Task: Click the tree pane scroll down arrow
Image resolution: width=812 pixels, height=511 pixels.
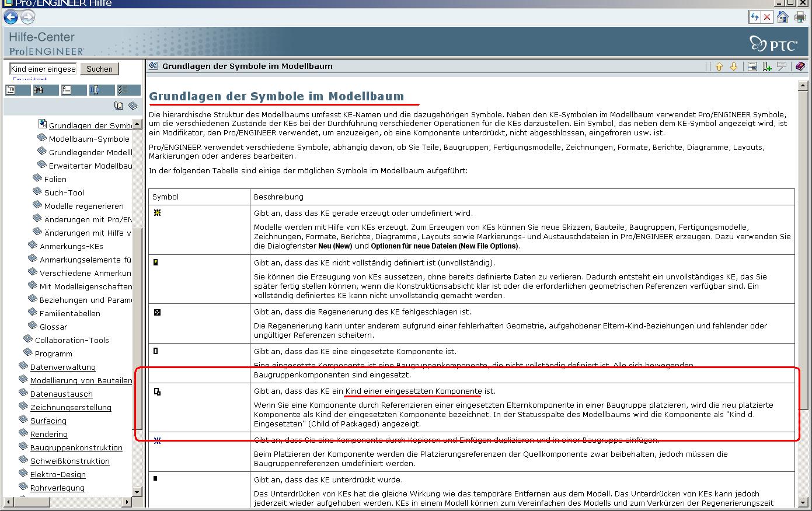Action: (137, 492)
